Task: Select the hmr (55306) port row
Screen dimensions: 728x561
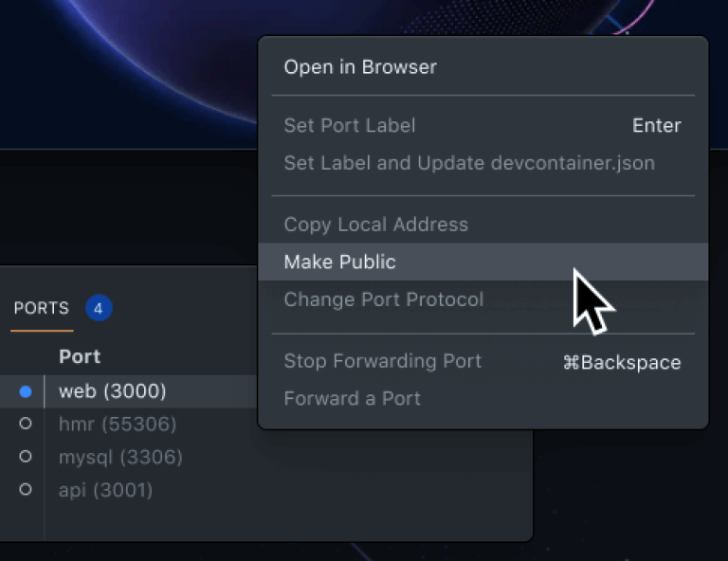Action: tap(118, 424)
